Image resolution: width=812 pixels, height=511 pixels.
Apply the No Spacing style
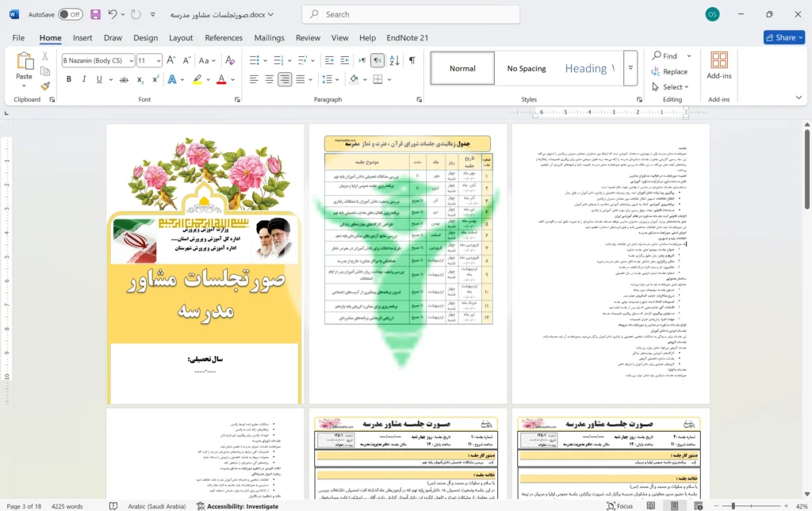[x=527, y=68]
